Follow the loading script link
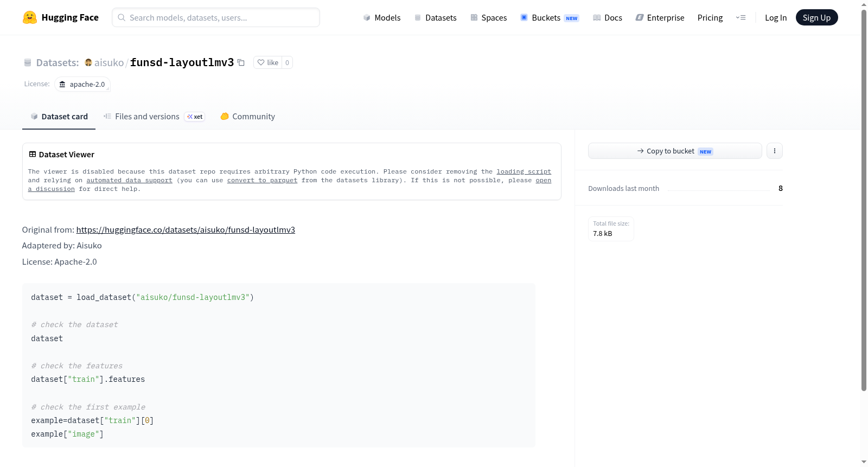 524,171
